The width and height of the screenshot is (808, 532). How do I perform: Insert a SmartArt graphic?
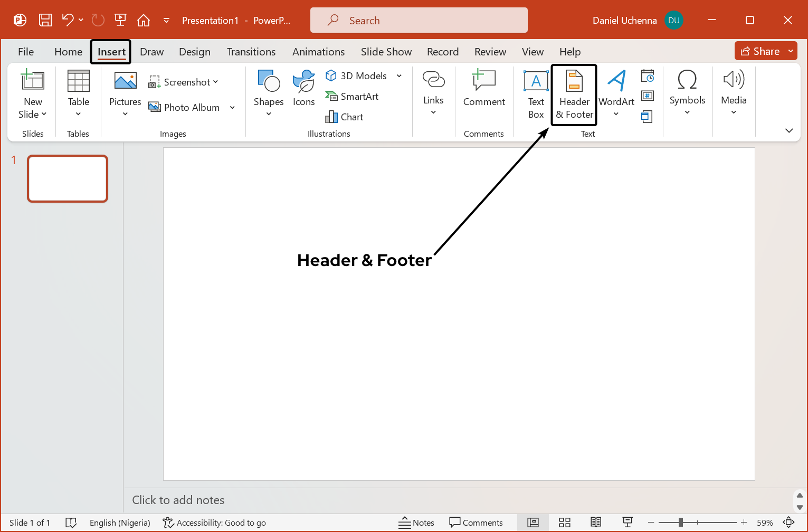(x=352, y=96)
